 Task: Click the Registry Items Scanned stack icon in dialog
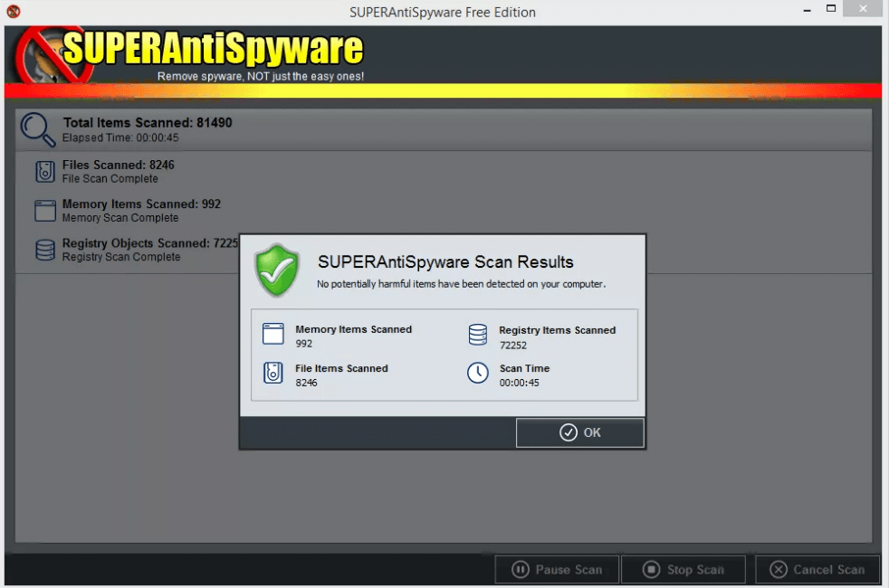(477, 334)
